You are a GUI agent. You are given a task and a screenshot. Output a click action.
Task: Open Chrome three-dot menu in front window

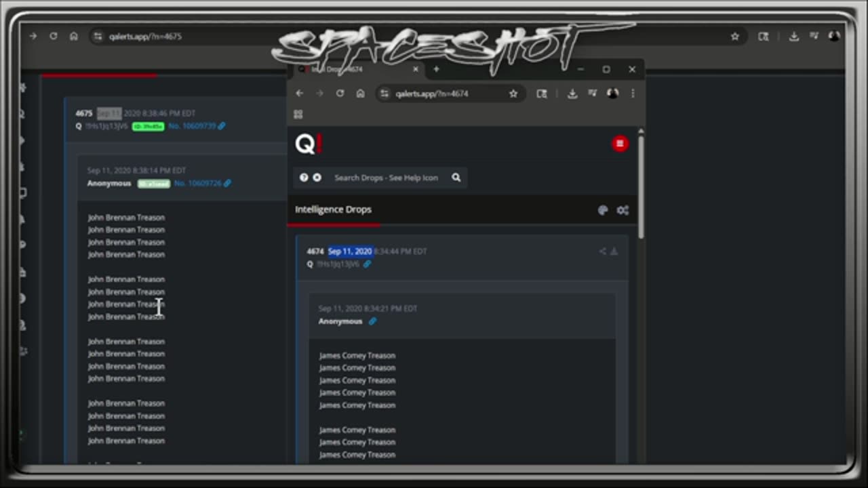(633, 94)
